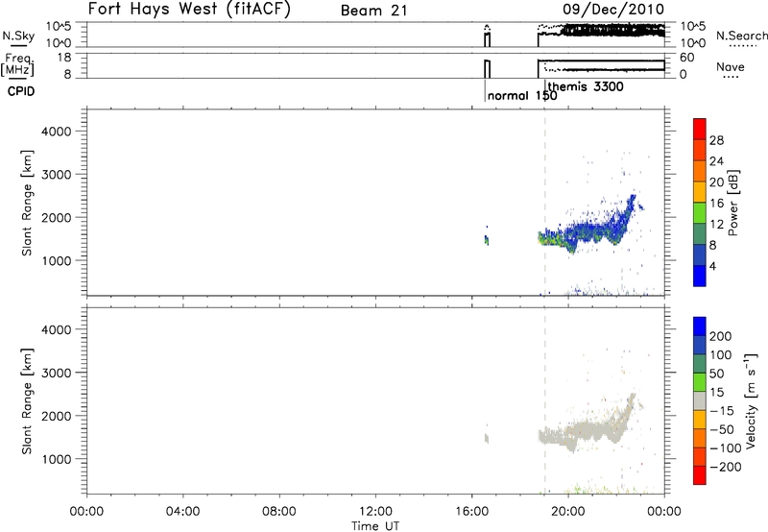Image resolution: width=768 pixels, height=532 pixels.
Task: Click the frequency pulse near 16:30
Action: coord(487,68)
